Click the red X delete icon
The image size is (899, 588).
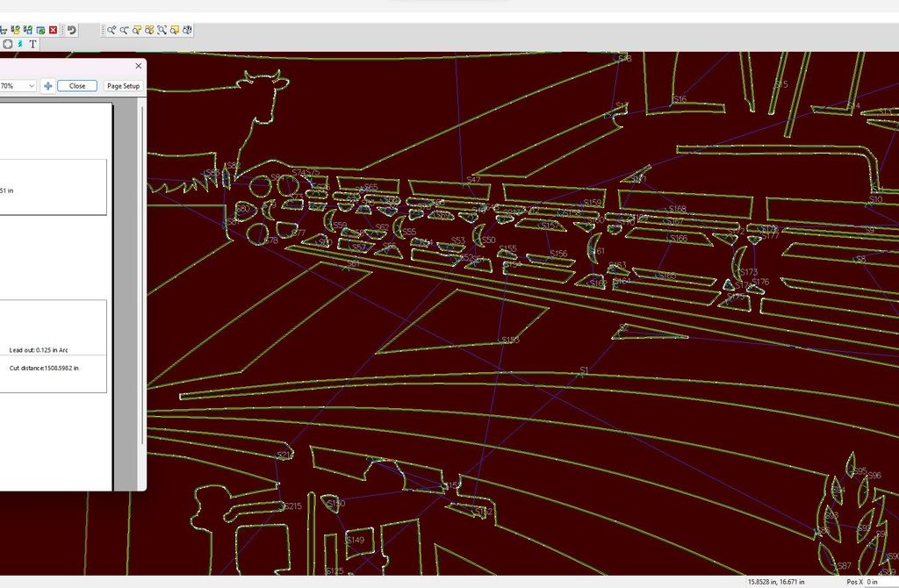53,30
